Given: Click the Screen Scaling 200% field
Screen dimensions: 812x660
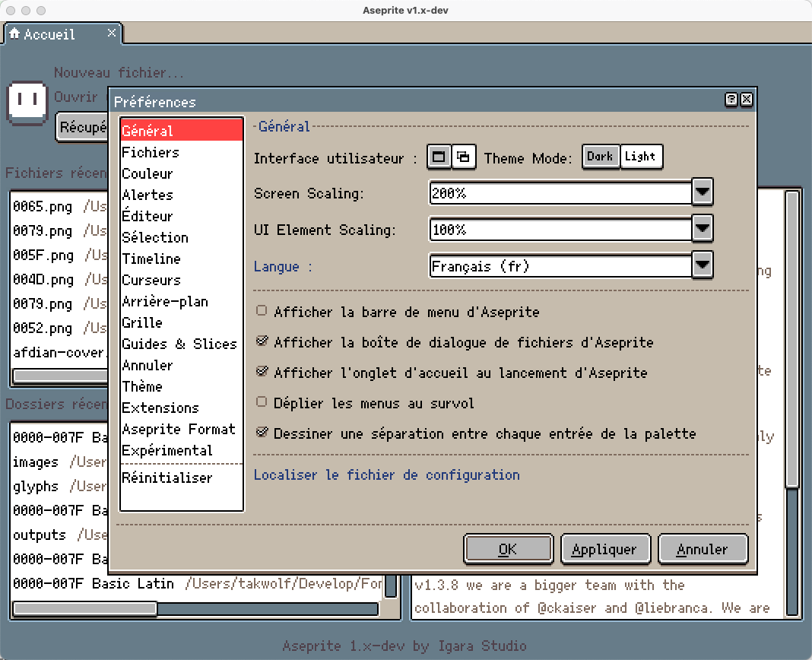Looking at the screenshot, I should coord(561,192).
